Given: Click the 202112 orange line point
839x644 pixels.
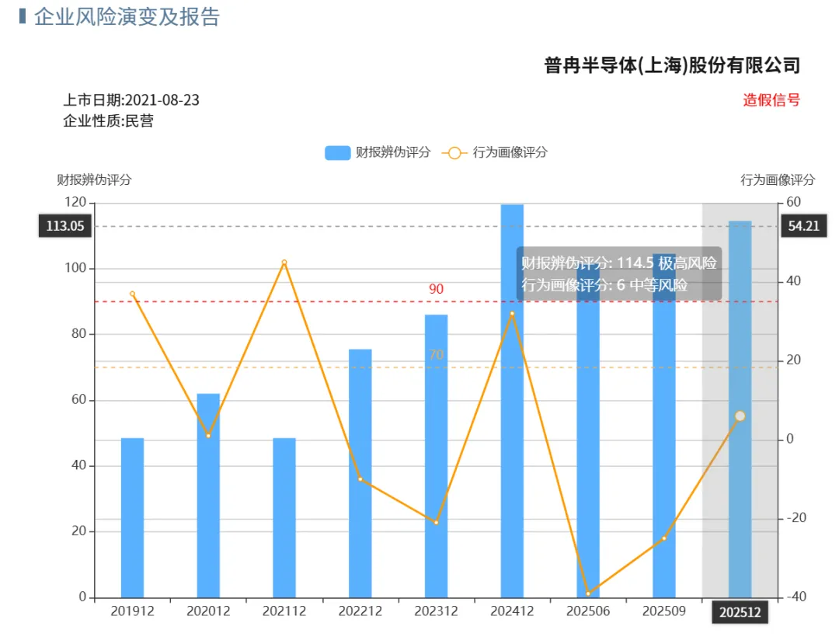Looking at the screenshot, I should pyautogui.click(x=284, y=263).
